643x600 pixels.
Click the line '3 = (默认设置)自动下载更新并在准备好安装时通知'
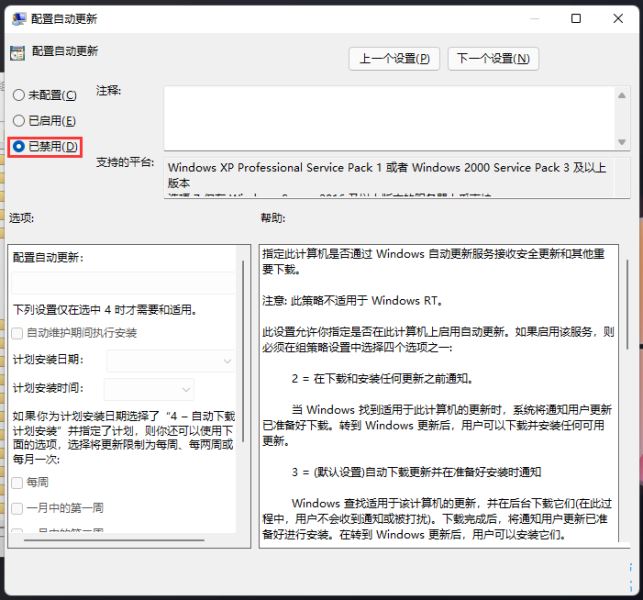pos(416,472)
